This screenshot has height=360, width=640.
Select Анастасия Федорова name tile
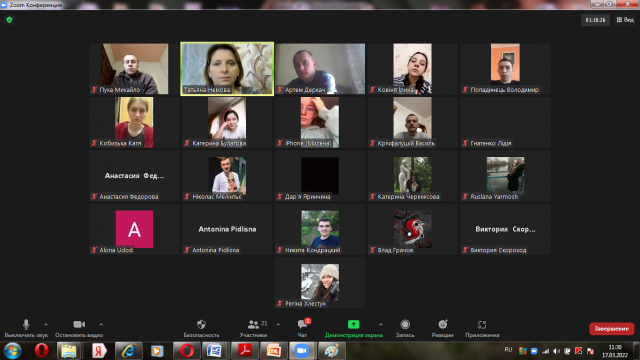click(x=134, y=176)
